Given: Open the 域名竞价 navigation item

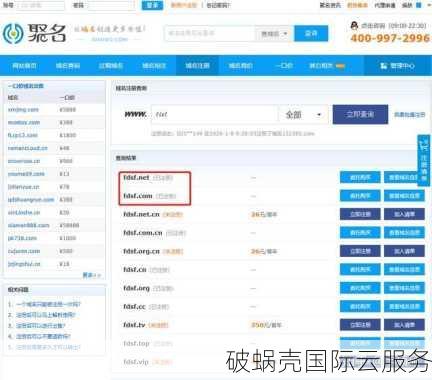Looking at the screenshot, I should pyautogui.click(x=240, y=66).
